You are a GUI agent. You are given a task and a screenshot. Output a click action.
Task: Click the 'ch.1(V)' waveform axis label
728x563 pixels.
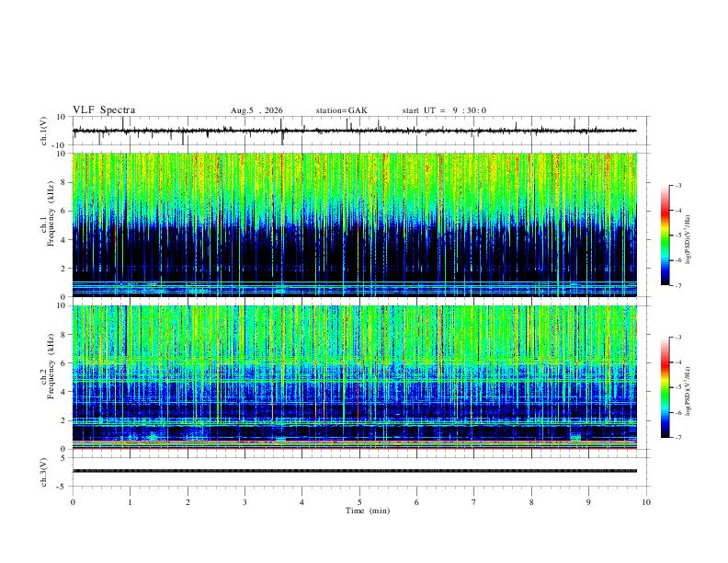point(44,131)
